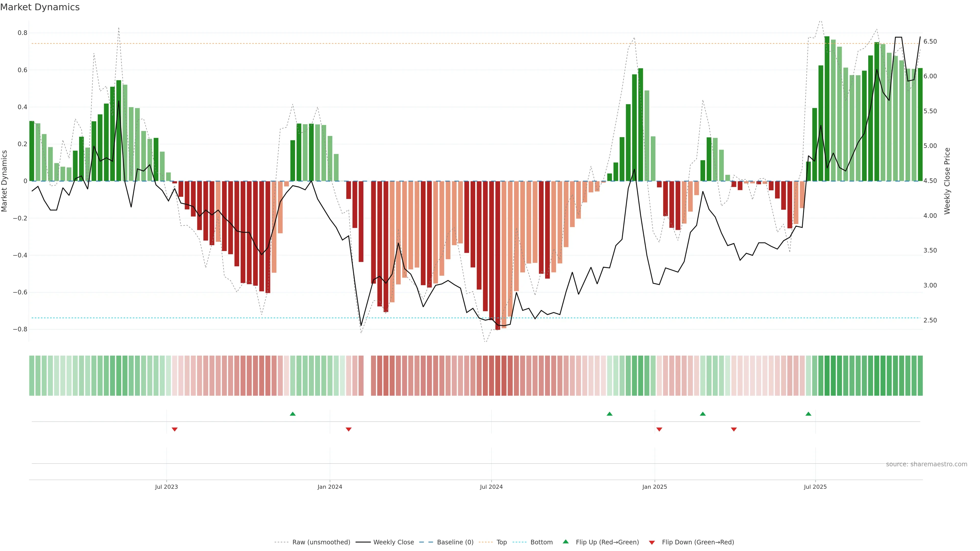Toggle the Baseline (0) legend entry
The width and height of the screenshot is (980, 551).
(455, 542)
